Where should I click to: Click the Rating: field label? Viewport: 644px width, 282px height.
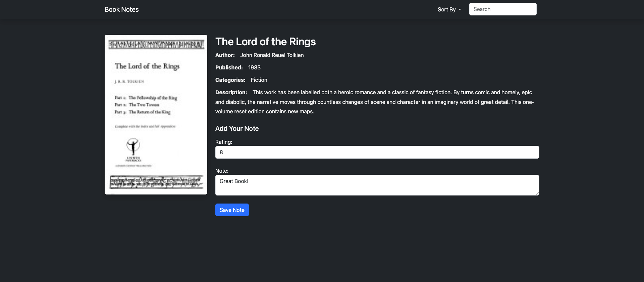[224, 142]
